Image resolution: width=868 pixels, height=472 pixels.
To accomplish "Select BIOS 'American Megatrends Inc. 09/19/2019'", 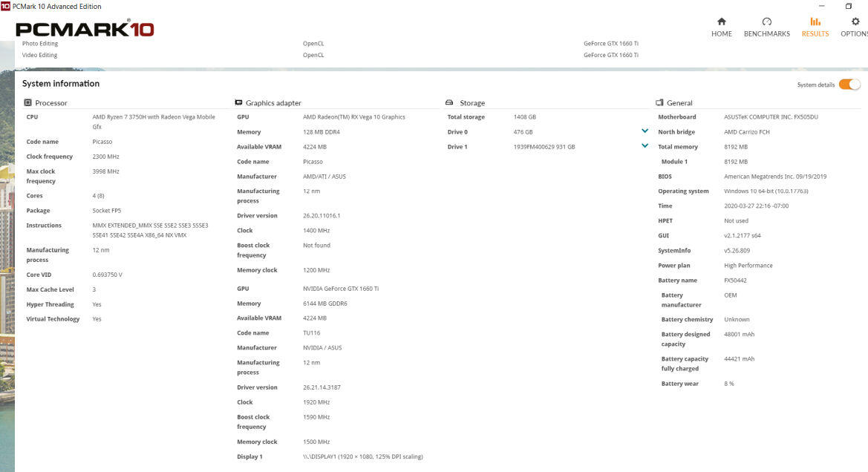I will (x=775, y=177).
